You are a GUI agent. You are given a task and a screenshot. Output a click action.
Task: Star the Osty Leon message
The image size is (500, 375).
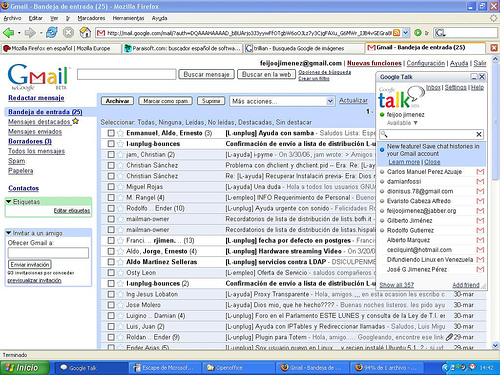[120, 273]
